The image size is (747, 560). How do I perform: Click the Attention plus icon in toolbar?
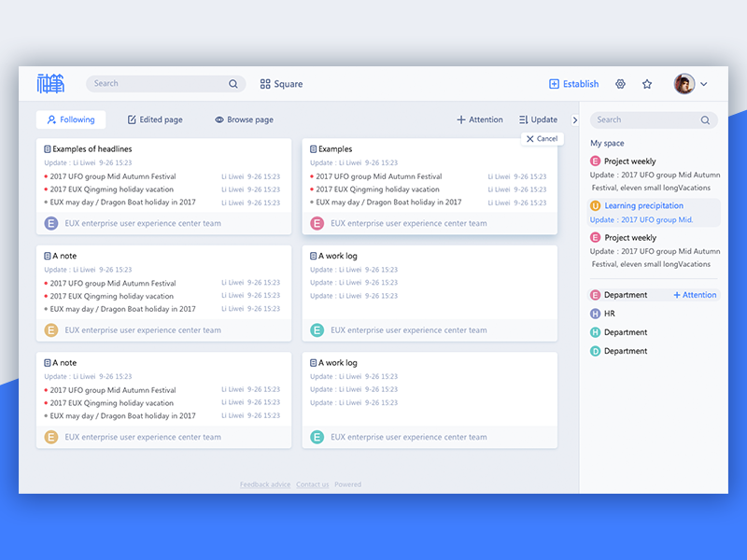coord(463,119)
